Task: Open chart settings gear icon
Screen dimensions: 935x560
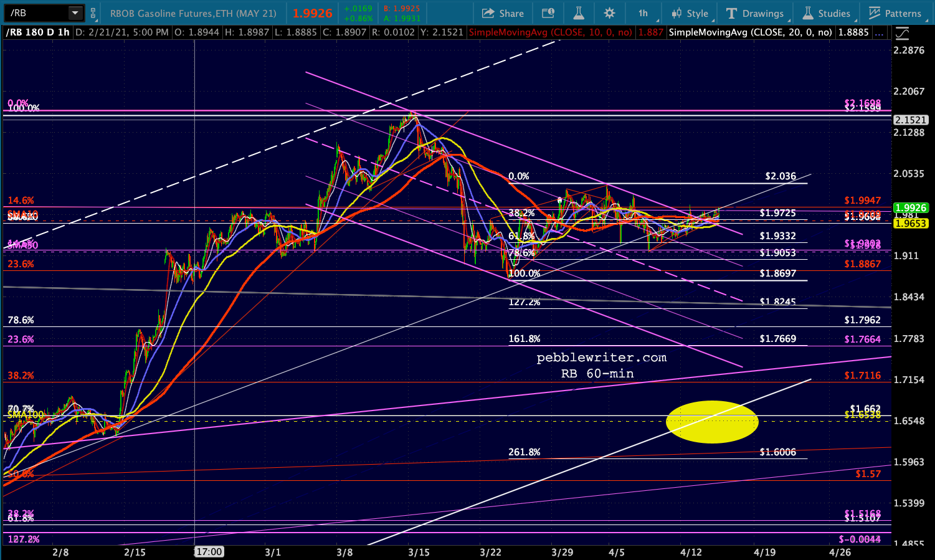Action: tap(609, 13)
